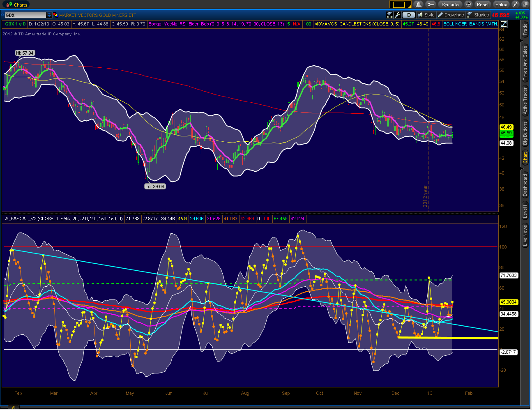The height and width of the screenshot is (410, 532).
Task: Select the Trade sidebar tab
Action: (525, 30)
